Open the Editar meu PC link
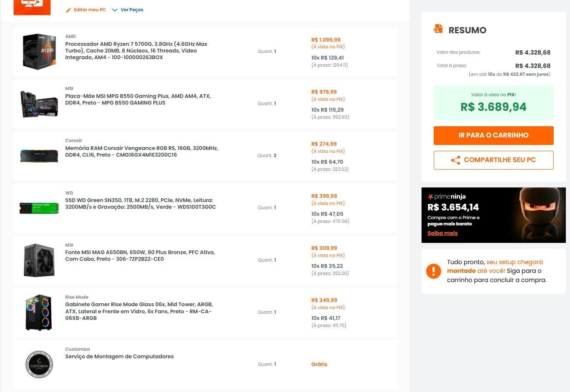Screen dimensions: 570x392 (86, 10)
